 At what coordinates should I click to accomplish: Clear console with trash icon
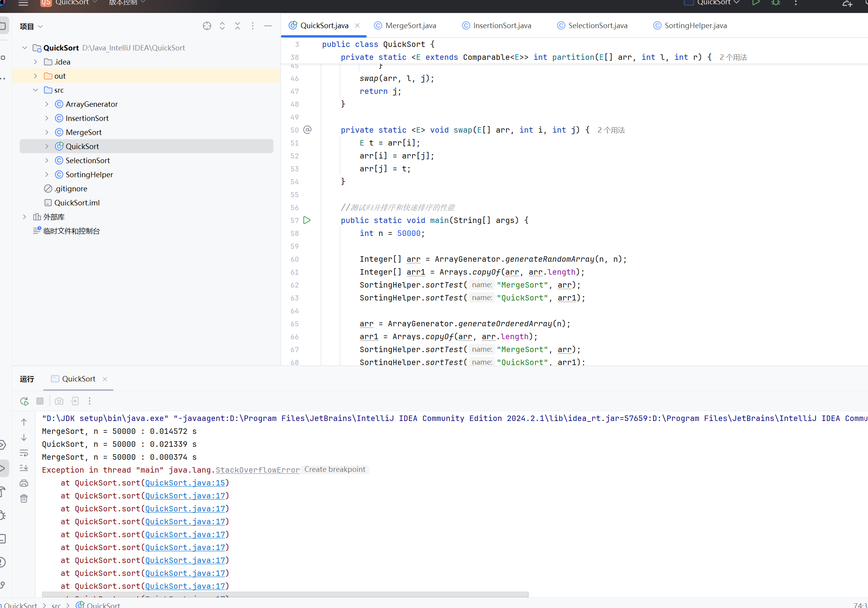pyautogui.click(x=24, y=498)
